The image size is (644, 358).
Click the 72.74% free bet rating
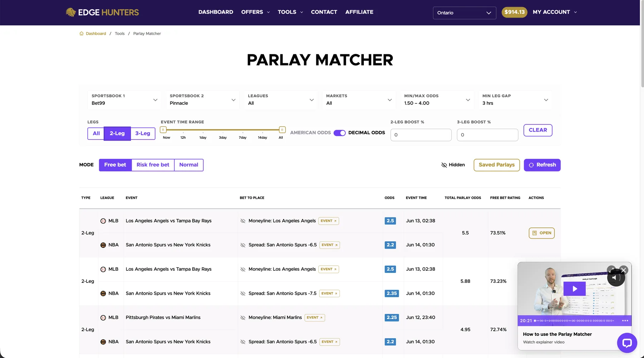coord(498,330)
